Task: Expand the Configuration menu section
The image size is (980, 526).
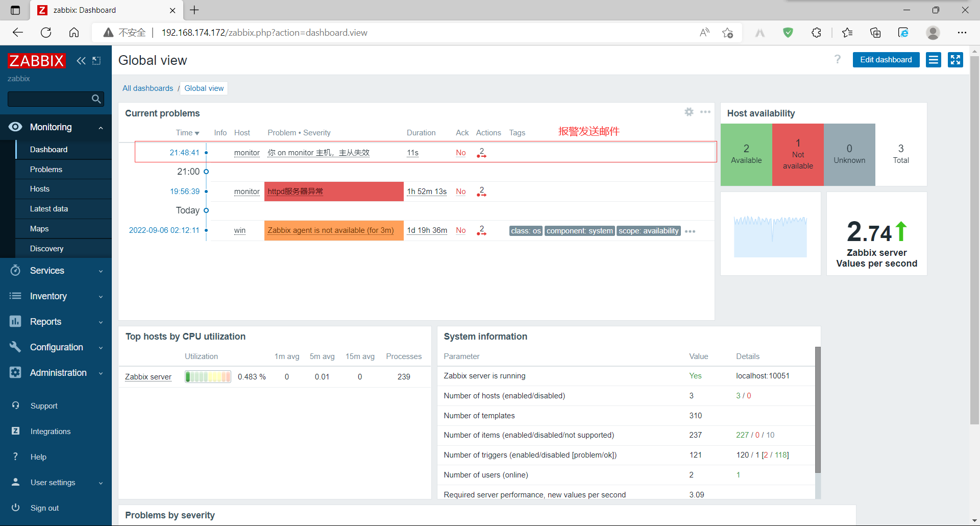Action: (x=56, y=347)
